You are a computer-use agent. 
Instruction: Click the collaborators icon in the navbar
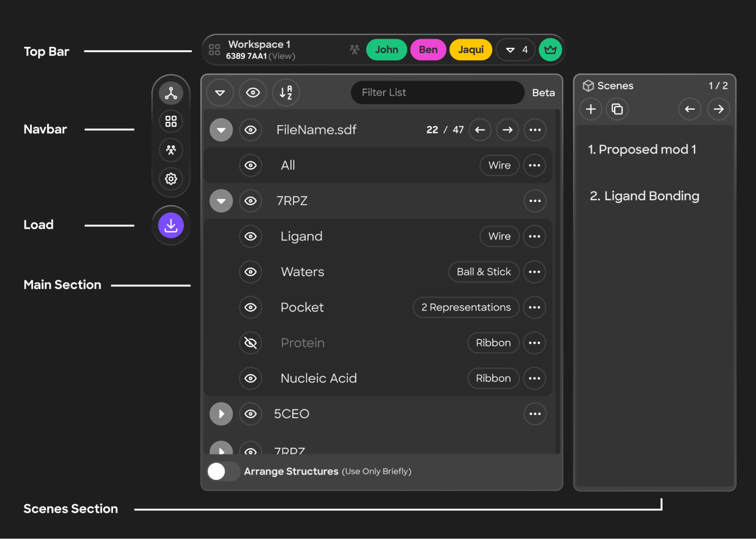point(171,150)
